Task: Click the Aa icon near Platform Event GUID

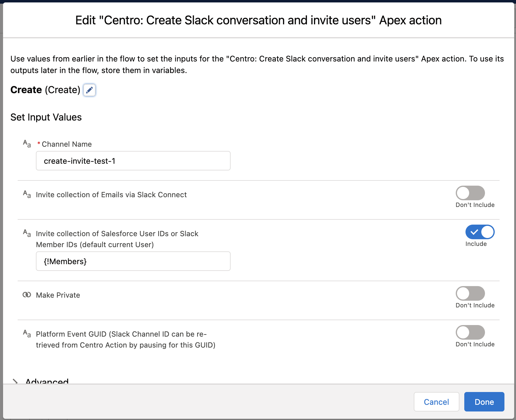Action: (27, 334)
